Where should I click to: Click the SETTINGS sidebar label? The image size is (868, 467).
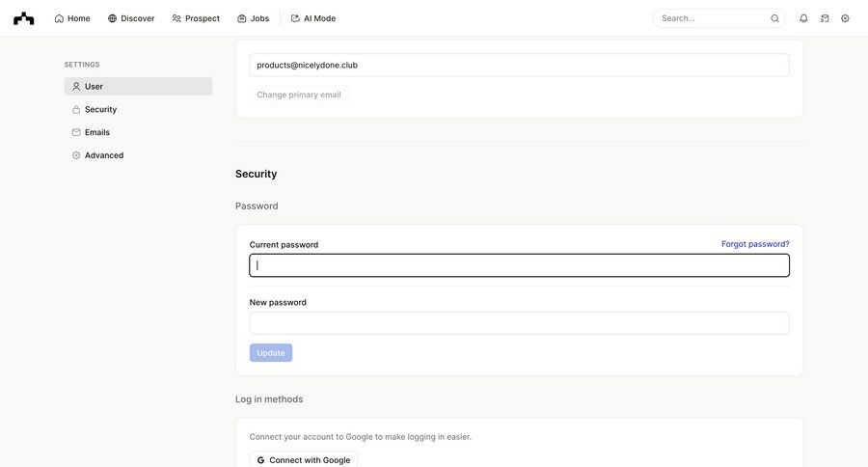pos(82,65)
